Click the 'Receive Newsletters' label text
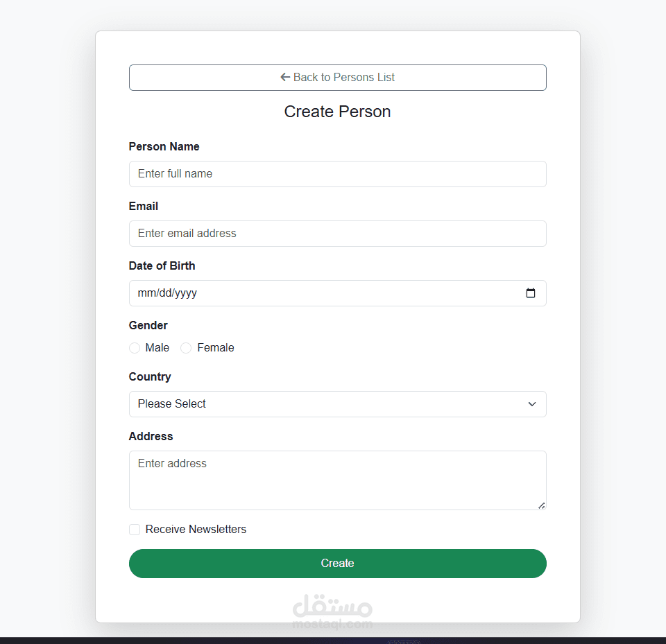 196,530
